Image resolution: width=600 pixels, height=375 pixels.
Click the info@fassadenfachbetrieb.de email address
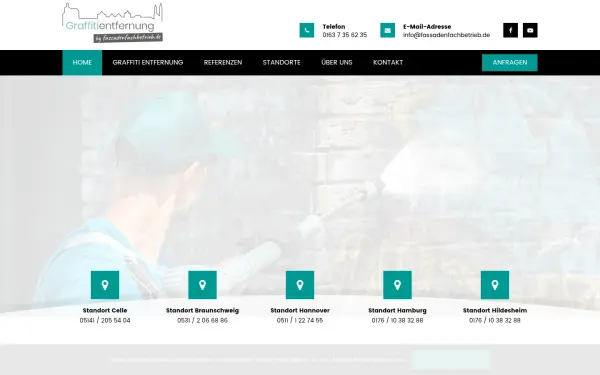coord(446,35)
